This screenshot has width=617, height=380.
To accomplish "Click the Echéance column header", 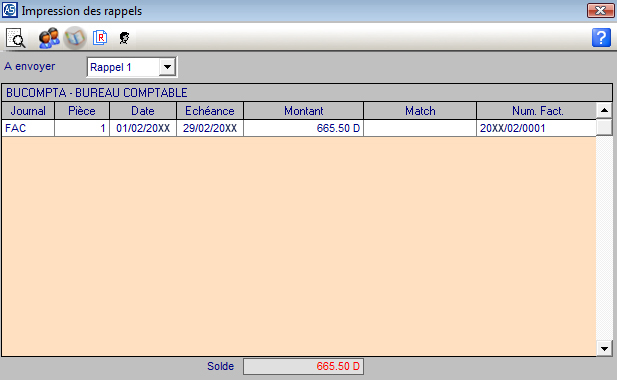I will click(x=210, y=111).
